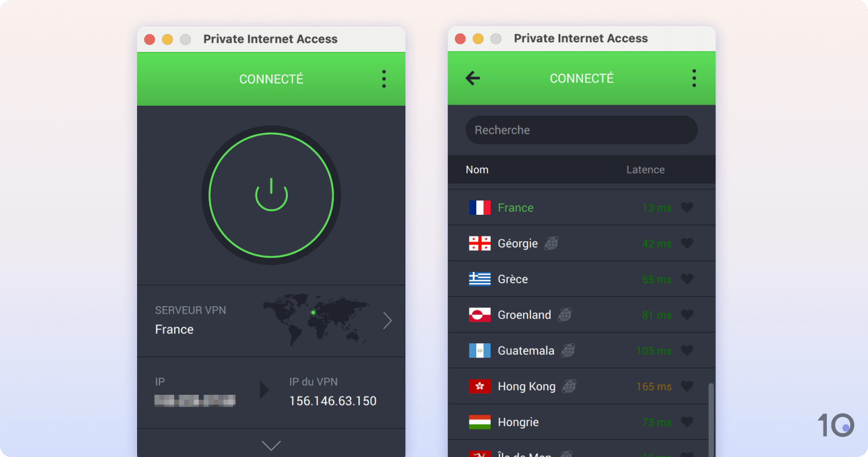This screenshot has width=868, height=457.
Task: Sort servers by Nom
Action: (477, 170)
